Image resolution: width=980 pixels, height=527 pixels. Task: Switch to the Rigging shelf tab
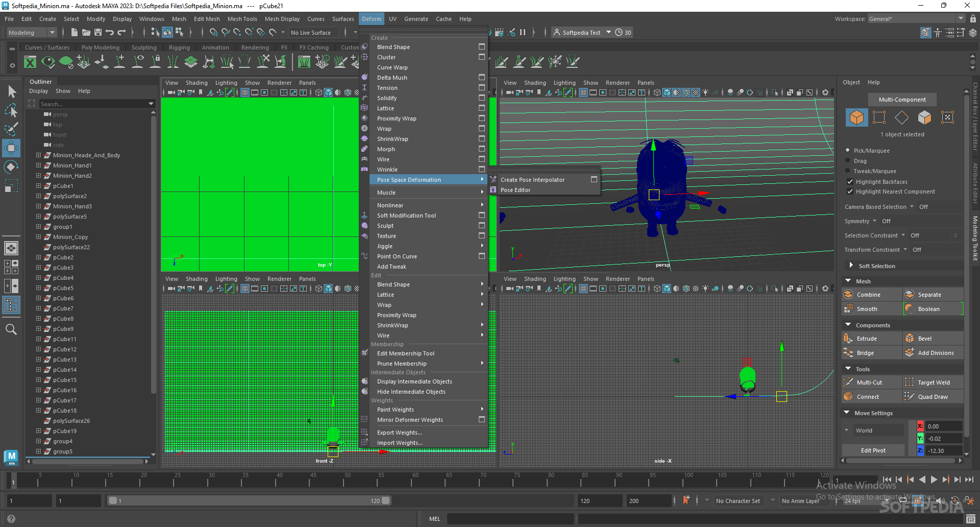(179, 47)
